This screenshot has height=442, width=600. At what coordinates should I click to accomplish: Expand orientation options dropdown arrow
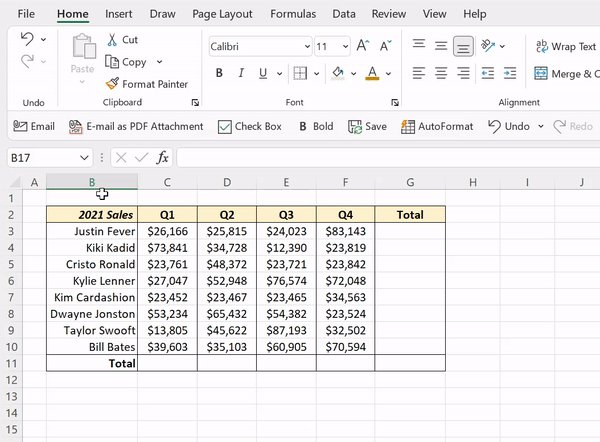pyautogui.click(x=502, y=46)
